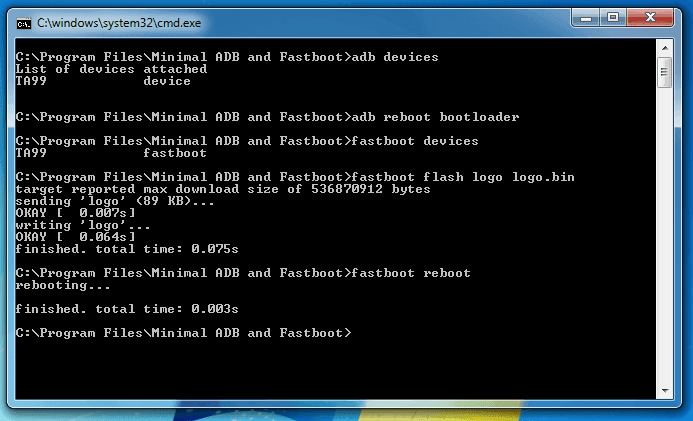Click the 'OKAY [ 0.007s]' line
The width and height of the screenshot is (693, 421).
click(76, 213)
